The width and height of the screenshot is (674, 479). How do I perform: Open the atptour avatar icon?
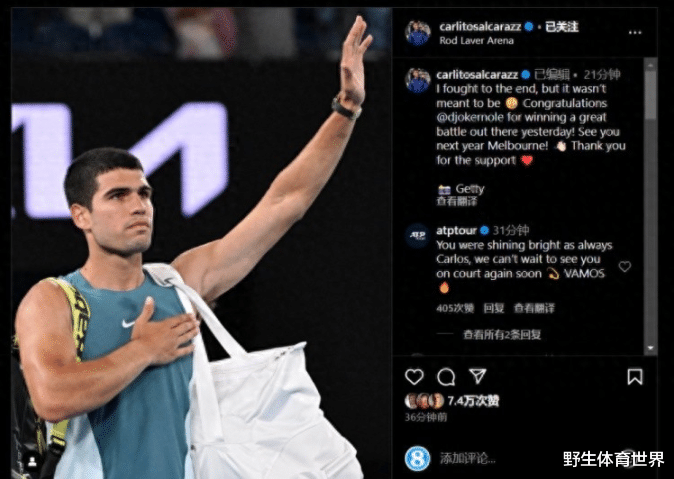coord(418,236)
